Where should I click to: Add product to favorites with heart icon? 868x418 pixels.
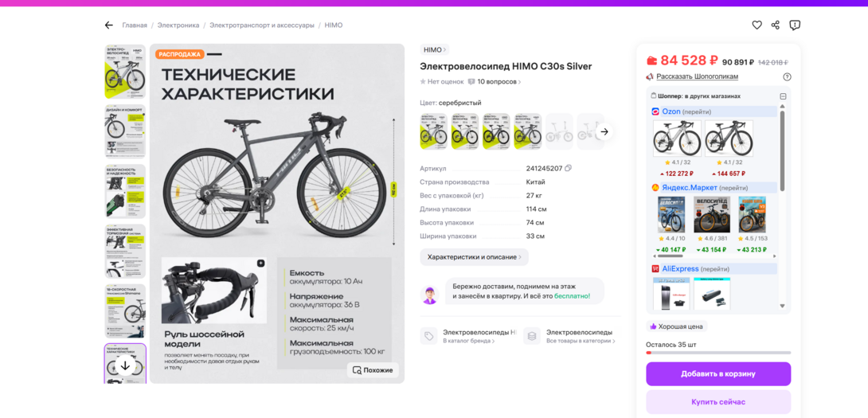coord(757,25)
